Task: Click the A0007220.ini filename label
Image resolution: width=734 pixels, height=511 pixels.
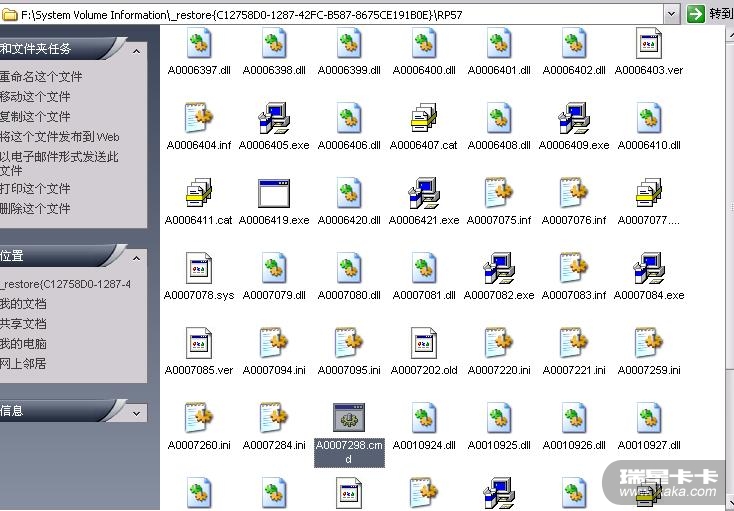Action: click(x=499, y=370)
